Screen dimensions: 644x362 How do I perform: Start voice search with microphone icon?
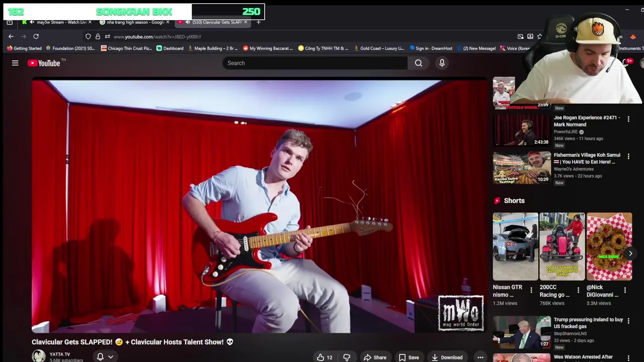coord(442,63)
